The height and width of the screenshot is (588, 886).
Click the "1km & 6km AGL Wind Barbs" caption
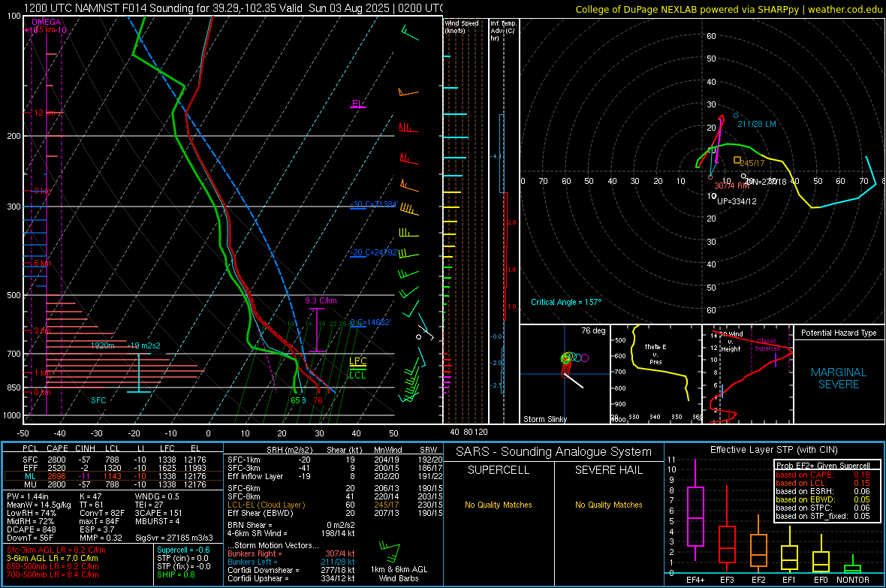399,574
